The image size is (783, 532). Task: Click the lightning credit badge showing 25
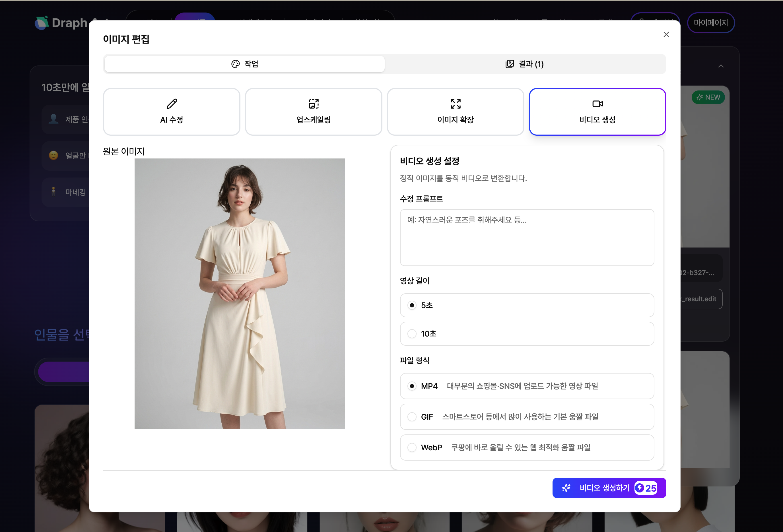click(x=646, y=488)
